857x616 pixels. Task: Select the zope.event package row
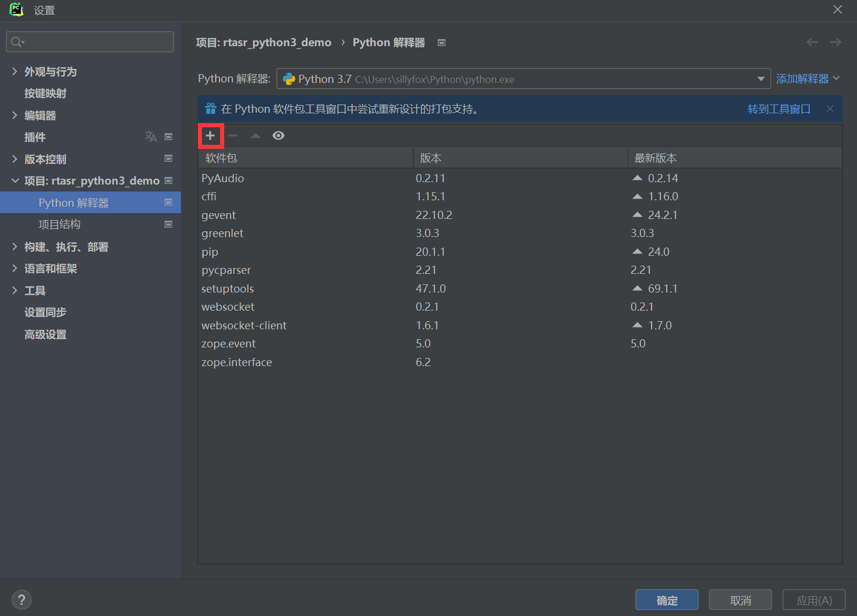pyautogui.click(x=520, y=343)
